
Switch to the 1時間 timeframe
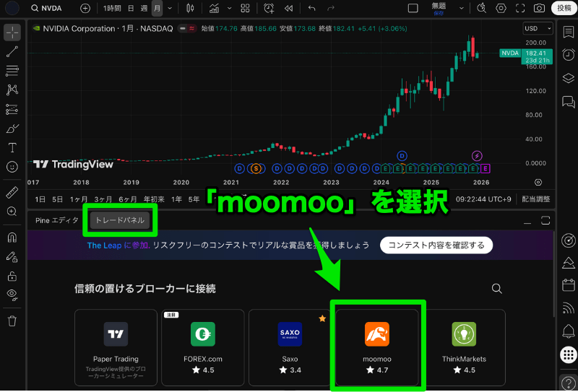click(112, 9)
